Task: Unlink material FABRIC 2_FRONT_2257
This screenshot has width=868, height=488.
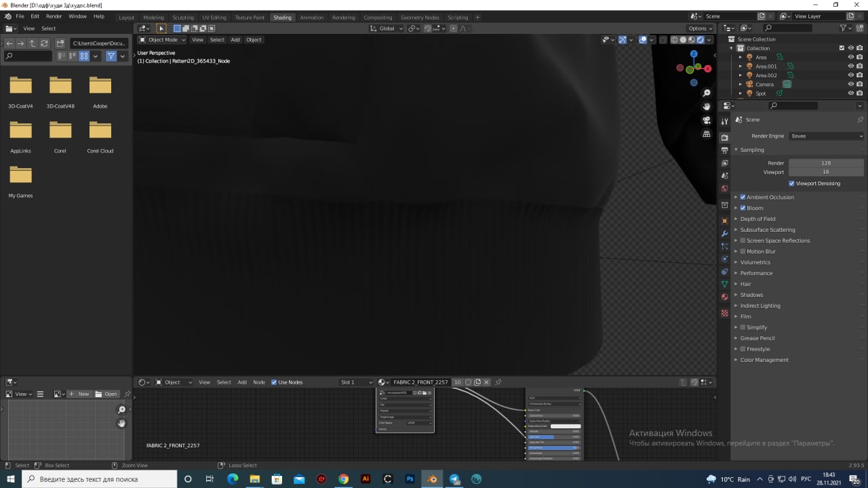Action: point(486,382)
